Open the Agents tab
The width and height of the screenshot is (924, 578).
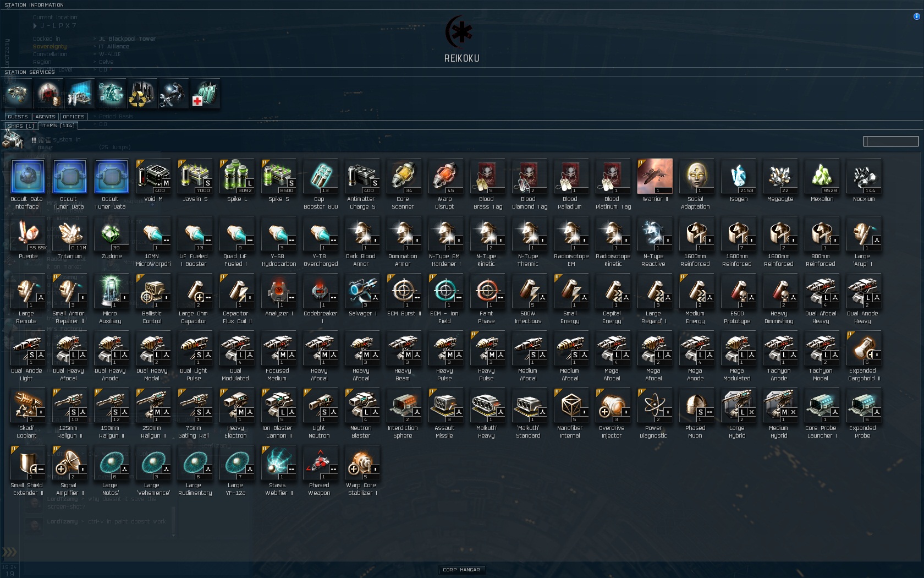[46, 117]
